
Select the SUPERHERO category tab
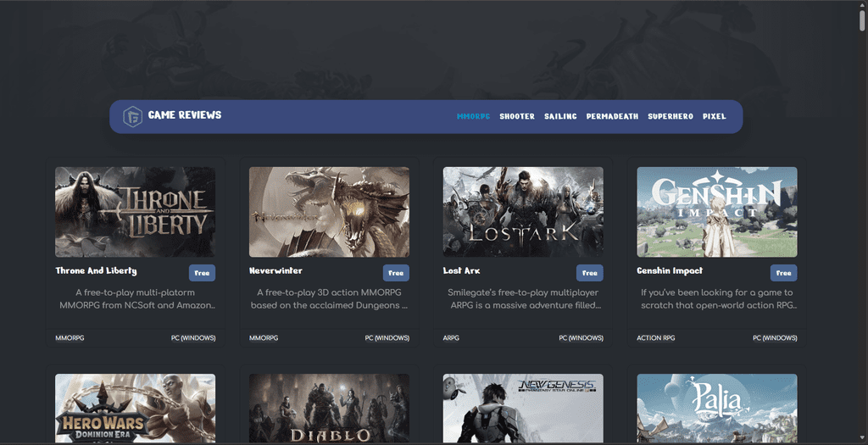[x=670, y=116]
